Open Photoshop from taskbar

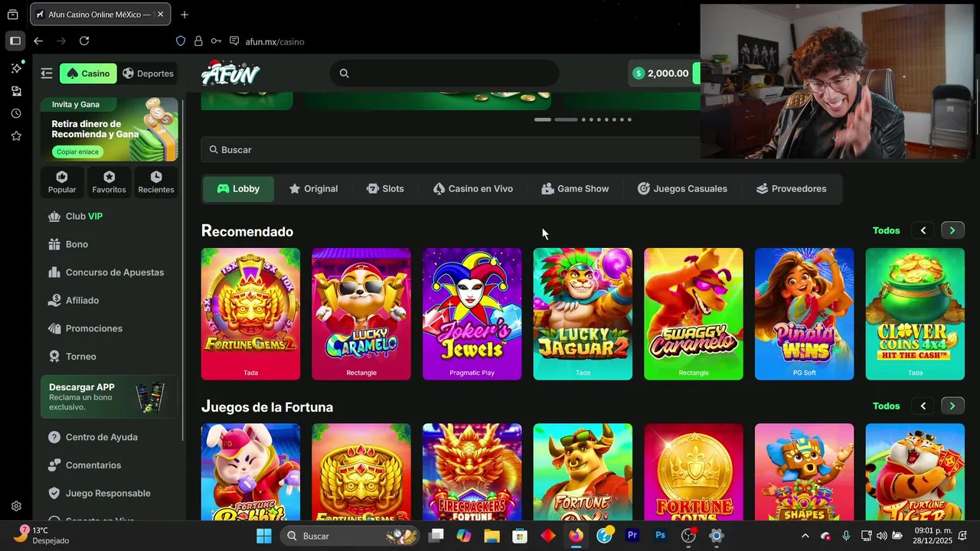[660, 536]
